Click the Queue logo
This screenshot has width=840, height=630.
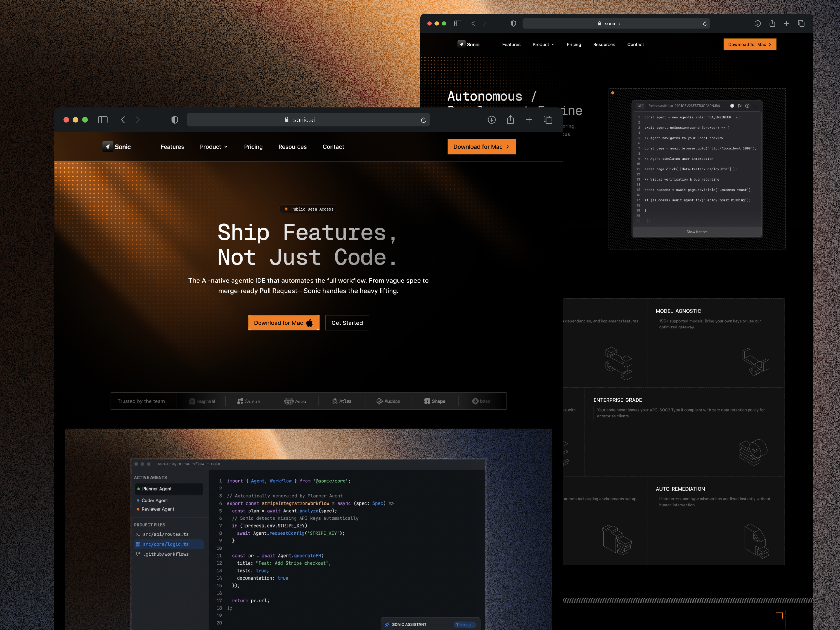coord(249,401)
